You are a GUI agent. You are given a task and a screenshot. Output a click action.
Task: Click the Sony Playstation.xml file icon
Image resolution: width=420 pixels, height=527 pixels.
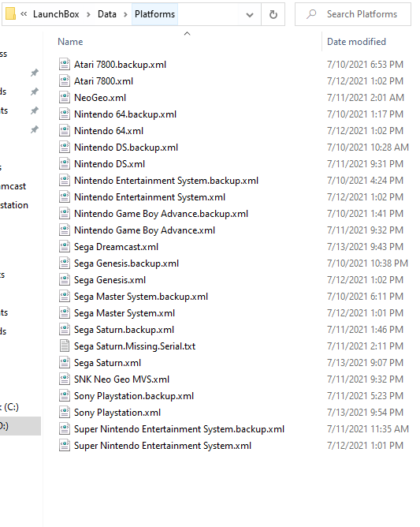coord(65,413)
